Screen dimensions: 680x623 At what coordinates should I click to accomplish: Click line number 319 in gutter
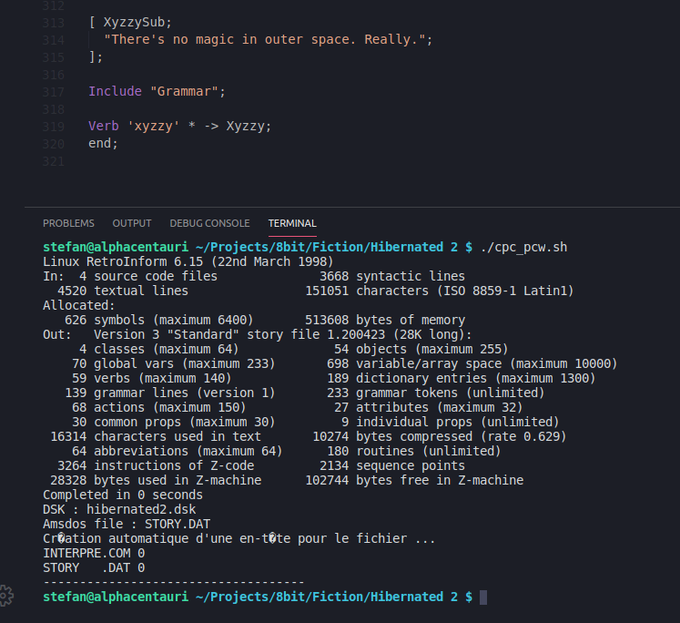[53, 127]
